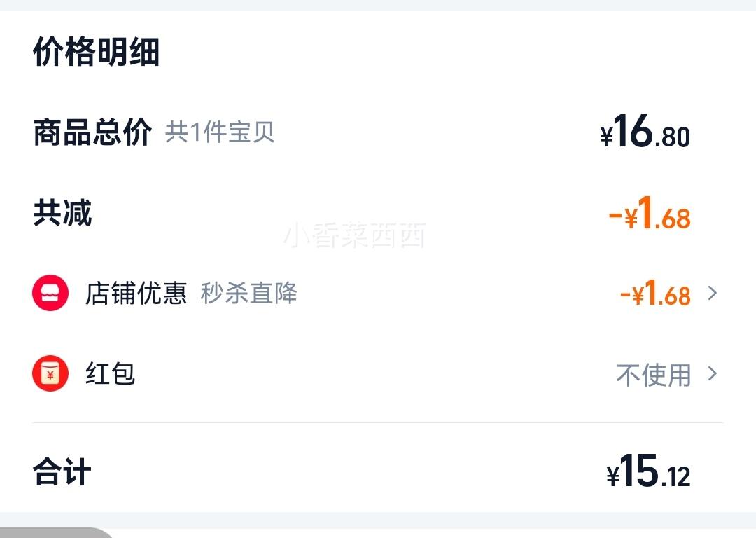Tap the red envelope hongbao icon

pos(50,374)
